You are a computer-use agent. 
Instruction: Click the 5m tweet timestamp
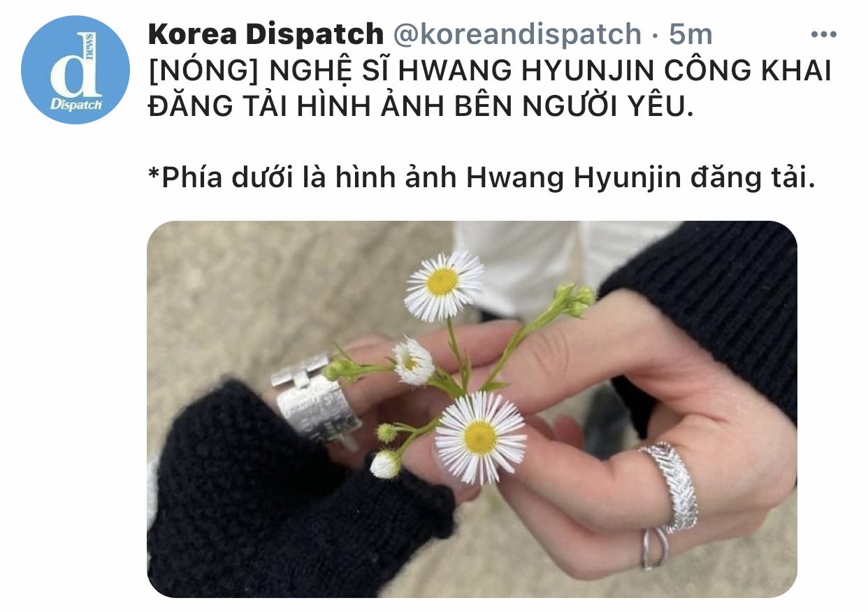click(690, 34)
